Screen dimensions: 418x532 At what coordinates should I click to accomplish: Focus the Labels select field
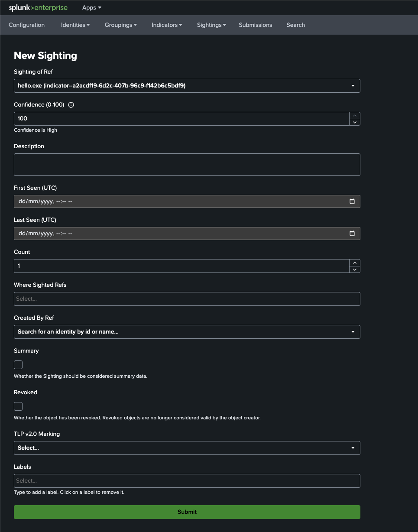(x=187, y=481)
